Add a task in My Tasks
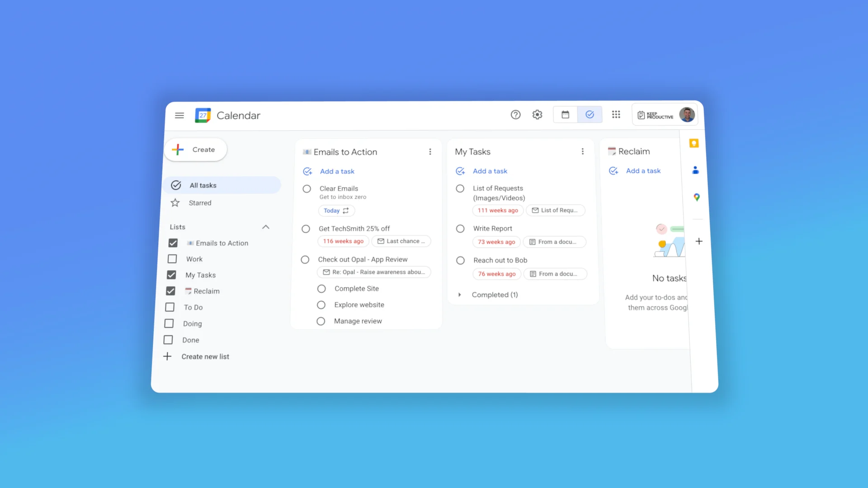868x488 pixels. pos(490,171)
